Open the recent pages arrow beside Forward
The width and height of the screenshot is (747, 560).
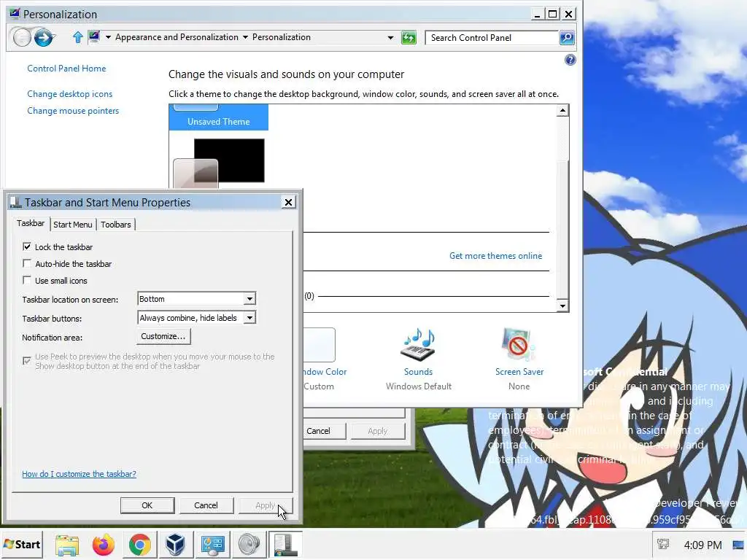[55, 37]
